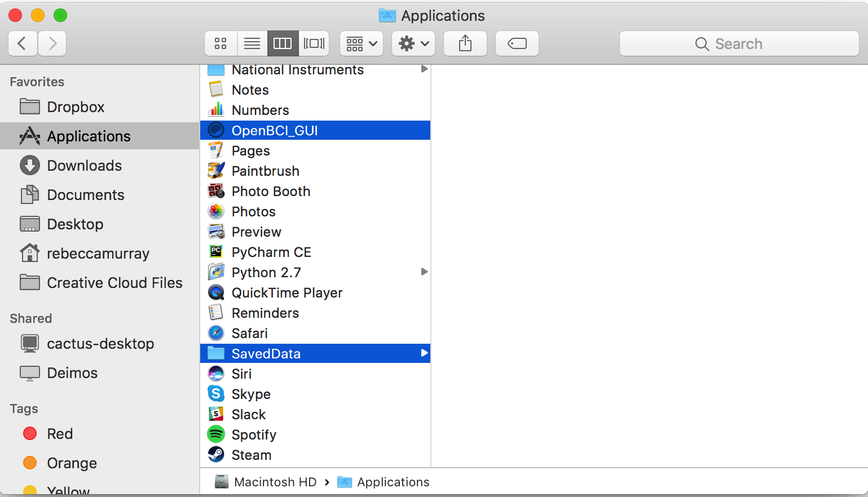
Task: Select the text "Reminders"
Action: coord(265,313)
